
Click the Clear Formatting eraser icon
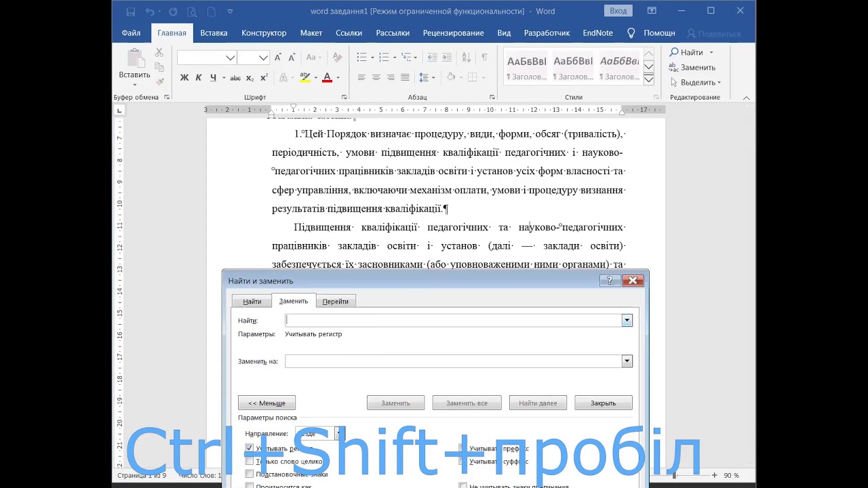tap(337, 58)
